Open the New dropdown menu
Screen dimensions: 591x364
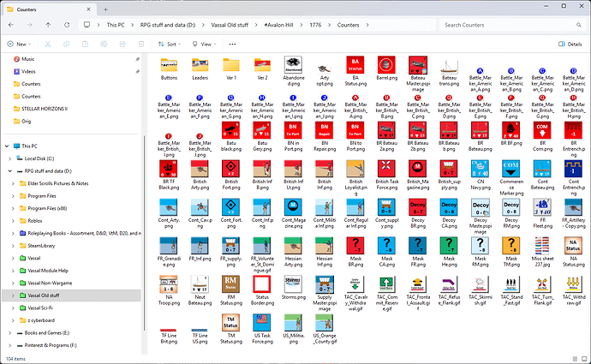19,44
